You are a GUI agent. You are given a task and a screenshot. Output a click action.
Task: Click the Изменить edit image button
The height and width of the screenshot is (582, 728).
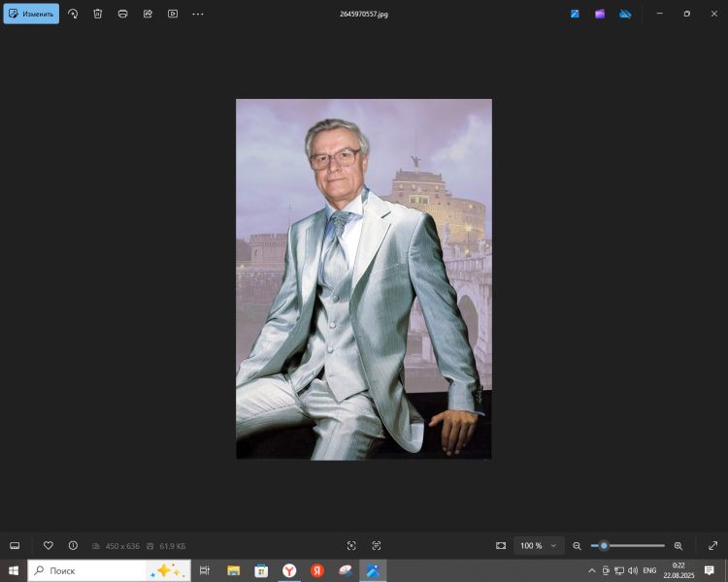[31, 14]
